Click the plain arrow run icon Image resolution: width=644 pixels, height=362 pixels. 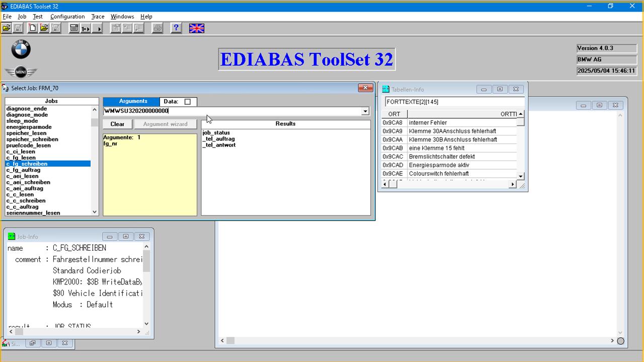97,28
